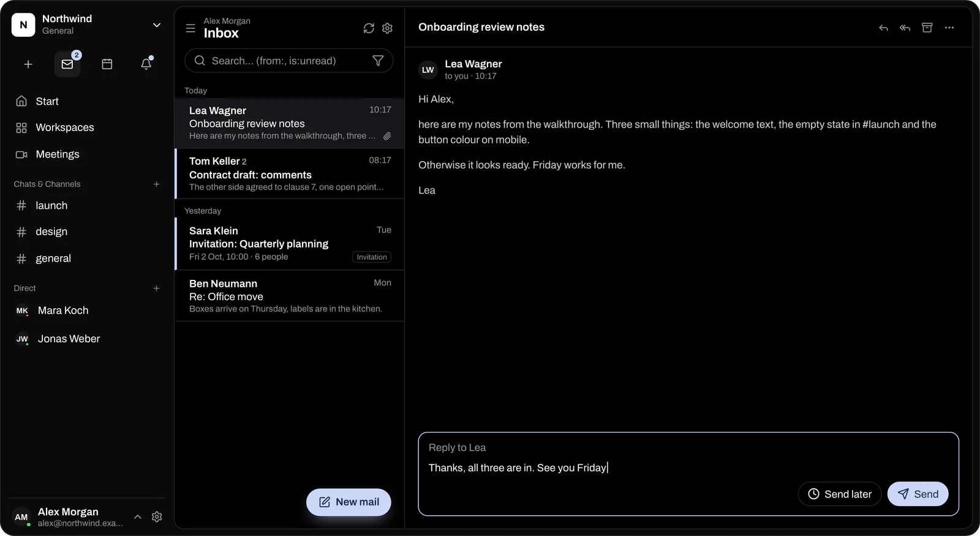Open Ben Neumann's Re: Office move email
The height and width of the screenshot is (536, 980).
coord(290,296)
